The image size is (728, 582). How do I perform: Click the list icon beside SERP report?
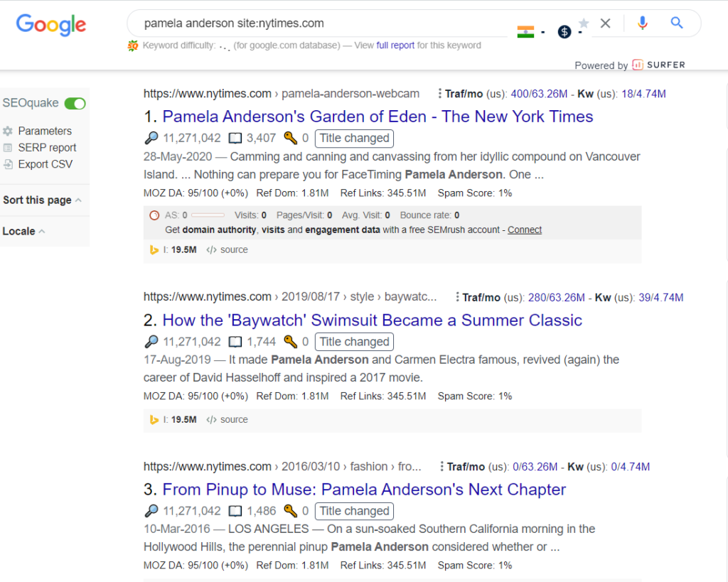tap(8, 148)
